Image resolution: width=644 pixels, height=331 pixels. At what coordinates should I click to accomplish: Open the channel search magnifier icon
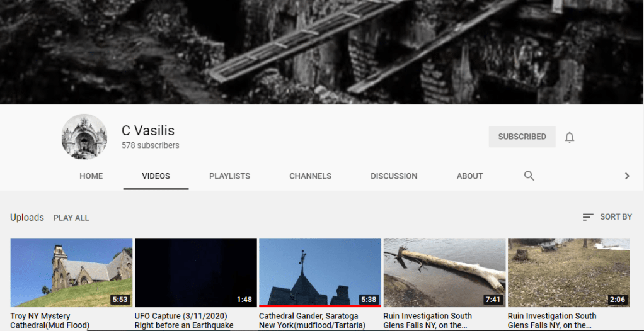[x=529, y=176]
